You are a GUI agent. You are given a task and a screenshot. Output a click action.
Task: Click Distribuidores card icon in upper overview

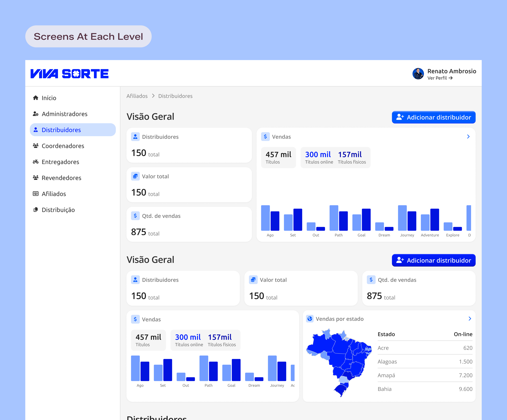[135, 137]
